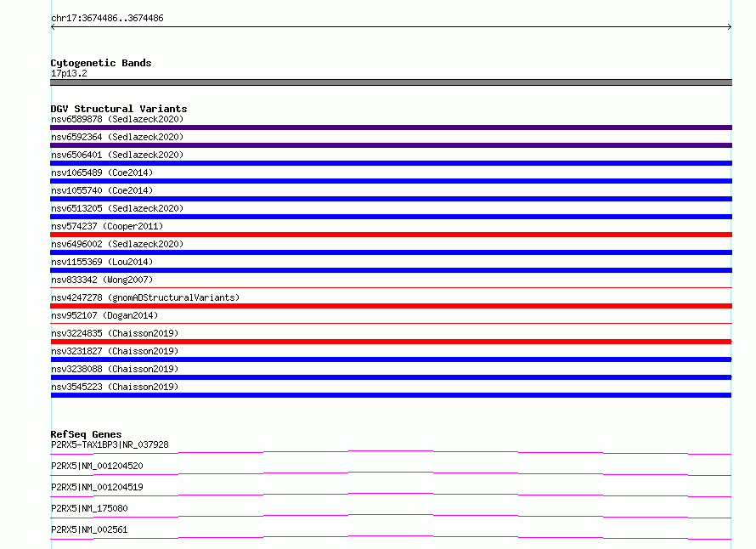
Task: Click the red bar under nsv574237
Action: [x=391, y=235]
